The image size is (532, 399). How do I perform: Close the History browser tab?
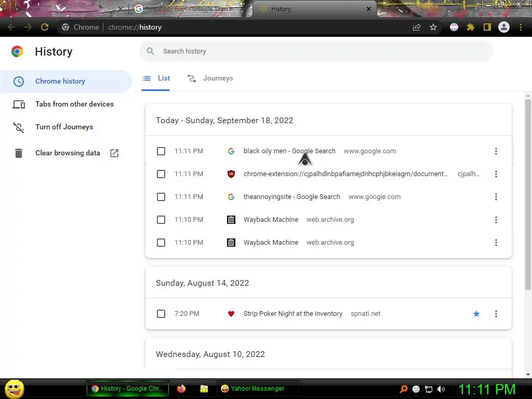pyautogui.click(x=369, y=9)
